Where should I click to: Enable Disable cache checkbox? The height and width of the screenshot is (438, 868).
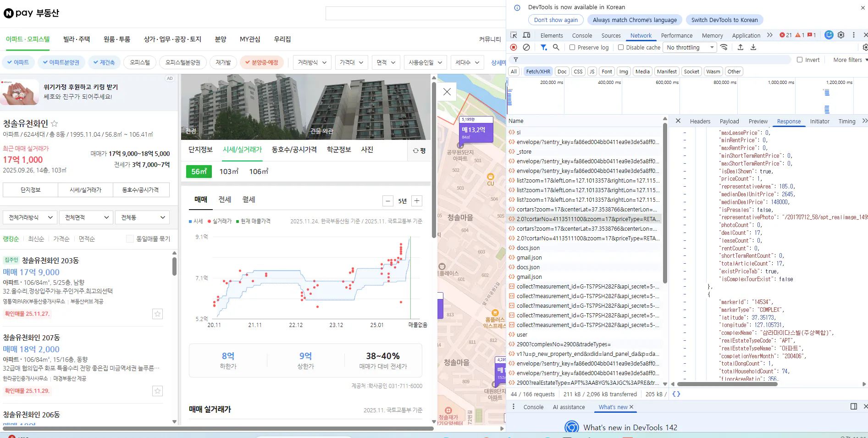621,47
